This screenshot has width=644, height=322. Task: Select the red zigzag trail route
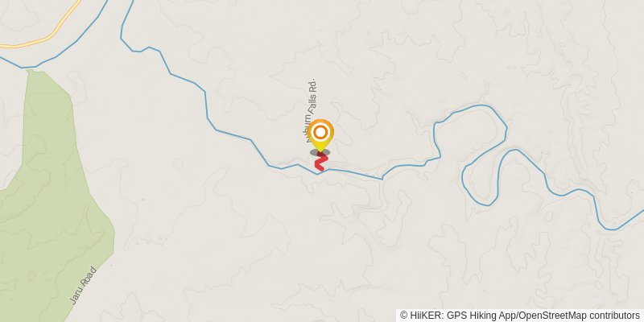320,163
